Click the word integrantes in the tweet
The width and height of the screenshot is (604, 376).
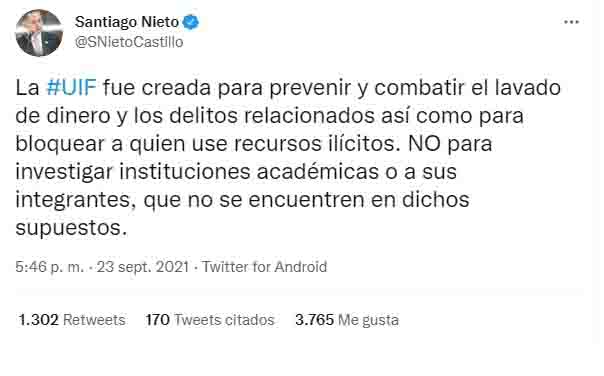pos(76,200)
